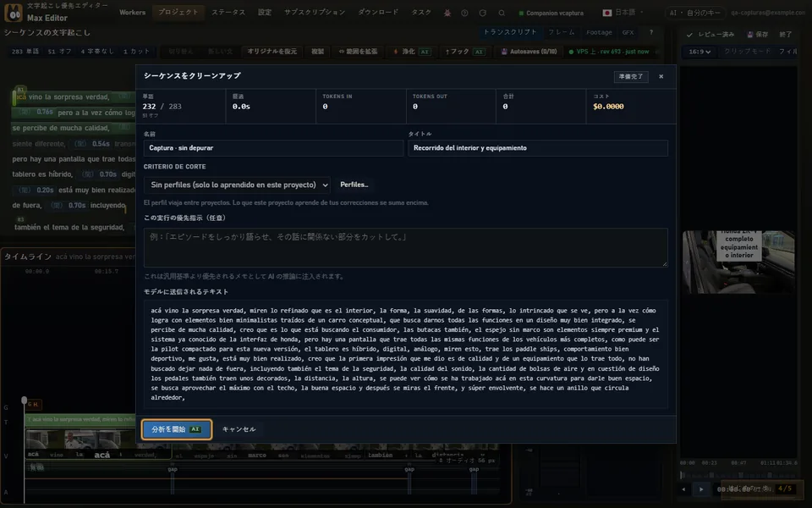Switch to the フレーム tab
The height and width of the screenshot is (508, 812).
tap(562, 32)
